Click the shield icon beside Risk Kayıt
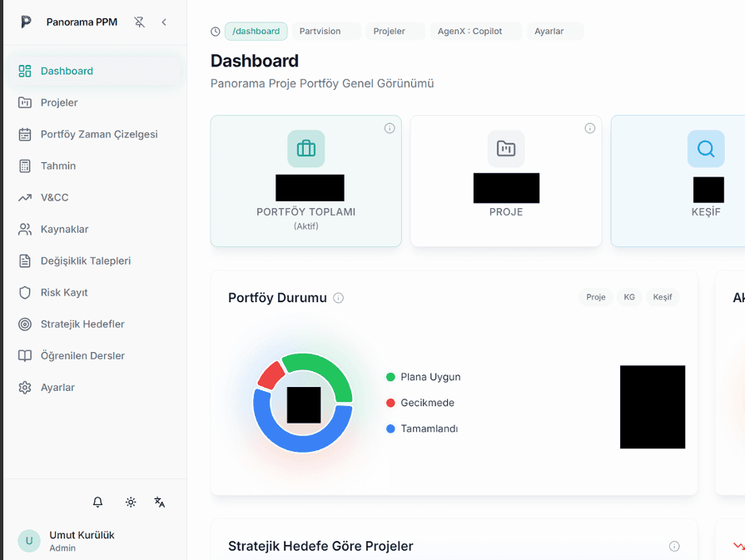 pos(25,293)
